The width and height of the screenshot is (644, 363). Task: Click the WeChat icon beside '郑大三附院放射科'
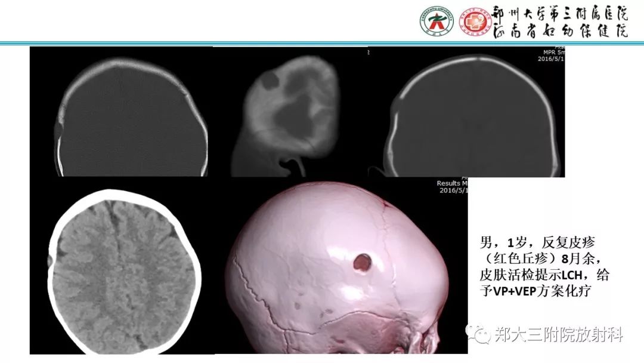tap(478, 334)
